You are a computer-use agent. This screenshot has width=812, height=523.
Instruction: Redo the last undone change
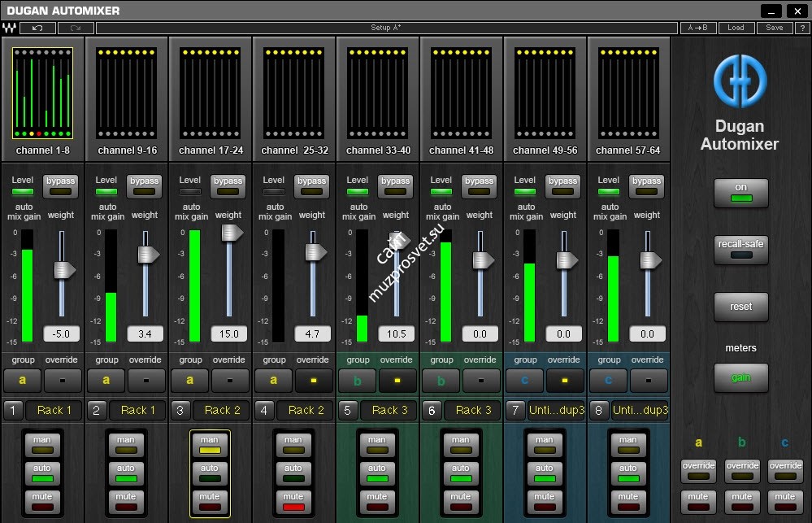click(x=76, y=28)
